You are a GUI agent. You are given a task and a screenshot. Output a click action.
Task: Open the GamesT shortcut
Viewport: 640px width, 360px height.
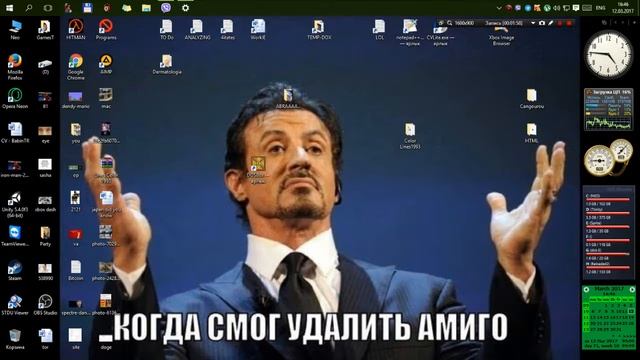[45, 29]
